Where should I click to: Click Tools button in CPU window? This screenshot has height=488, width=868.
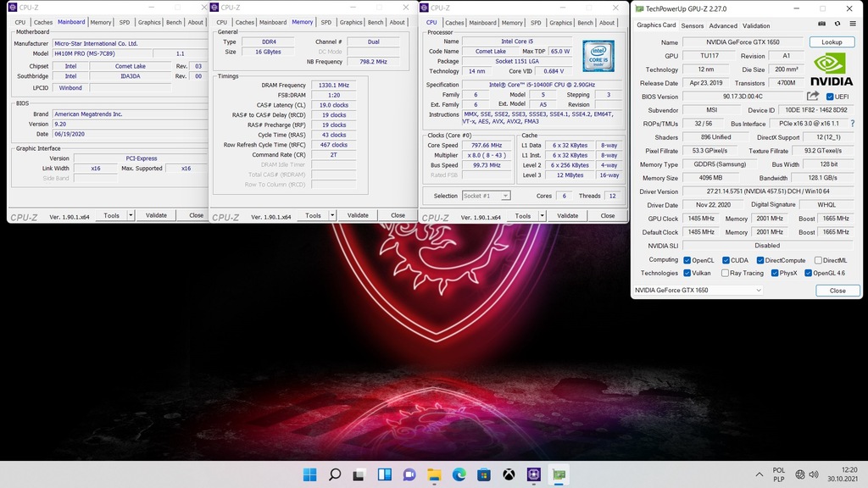click(x=522, y=216)
